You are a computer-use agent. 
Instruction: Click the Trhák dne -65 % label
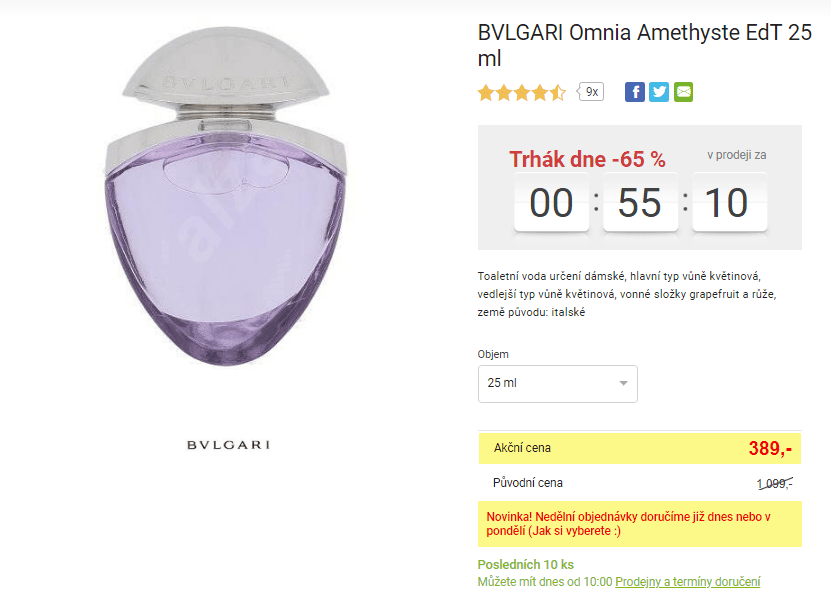click(x=589, y=159)
